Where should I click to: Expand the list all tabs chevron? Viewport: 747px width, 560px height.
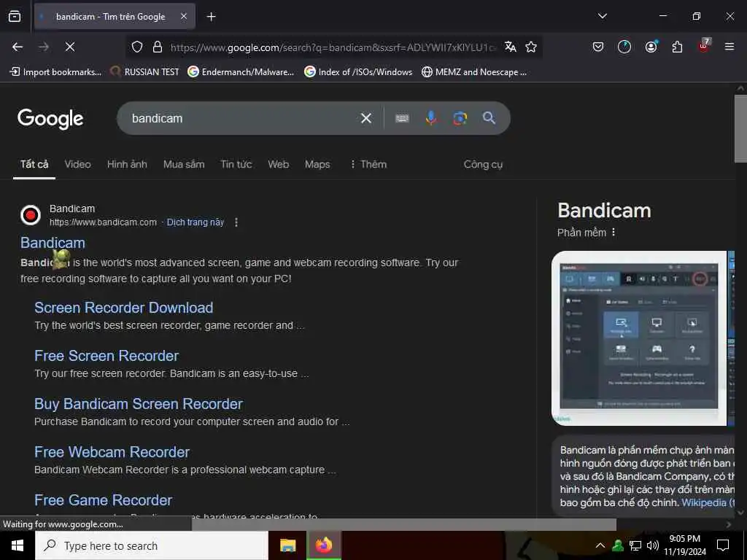pyautogui.click(x=602, y=16)
